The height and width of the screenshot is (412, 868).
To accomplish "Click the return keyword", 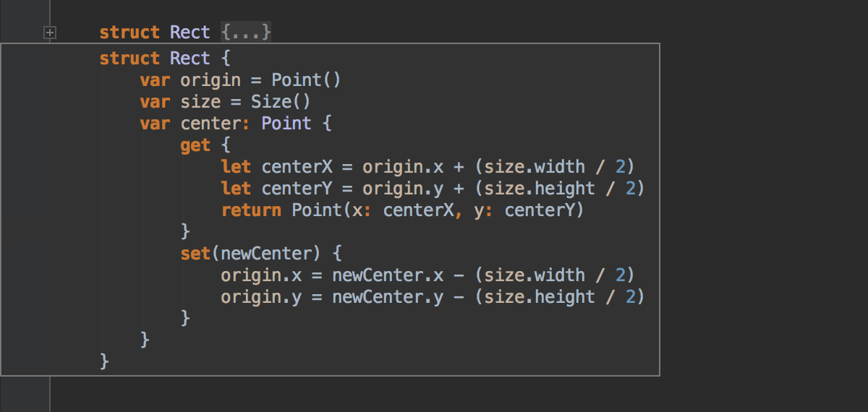I will [x=251, y=210].
